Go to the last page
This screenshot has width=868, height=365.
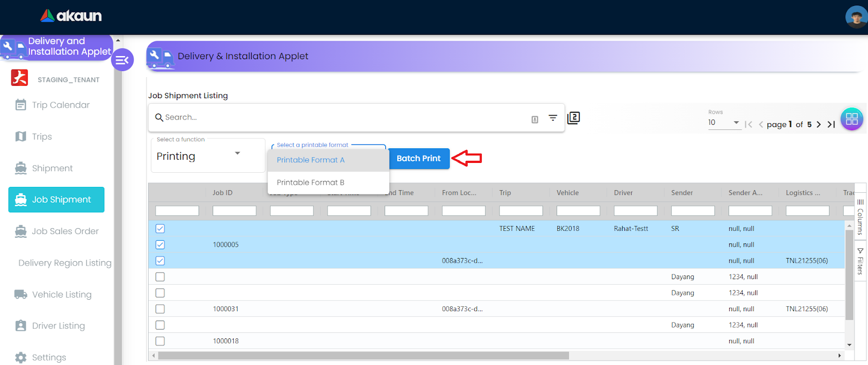(831, 124)
